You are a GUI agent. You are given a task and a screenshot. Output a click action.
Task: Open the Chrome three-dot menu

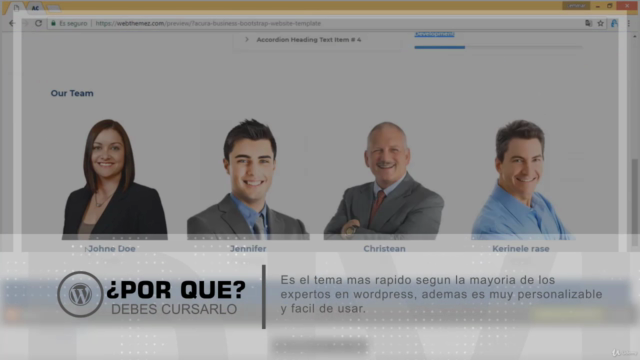pos(629,23)
